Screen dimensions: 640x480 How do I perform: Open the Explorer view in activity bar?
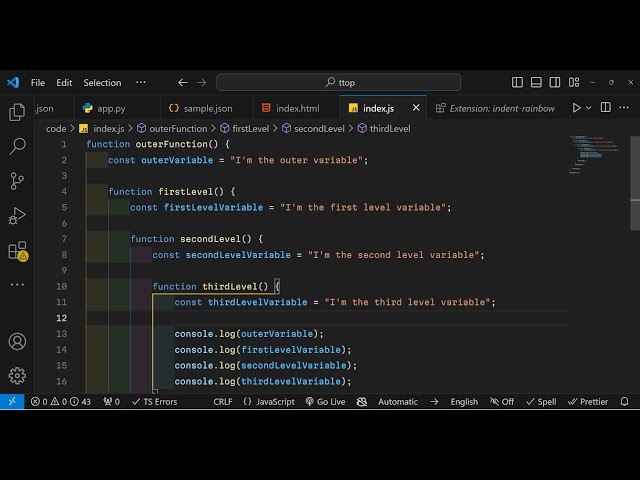(x=17, y=113)
